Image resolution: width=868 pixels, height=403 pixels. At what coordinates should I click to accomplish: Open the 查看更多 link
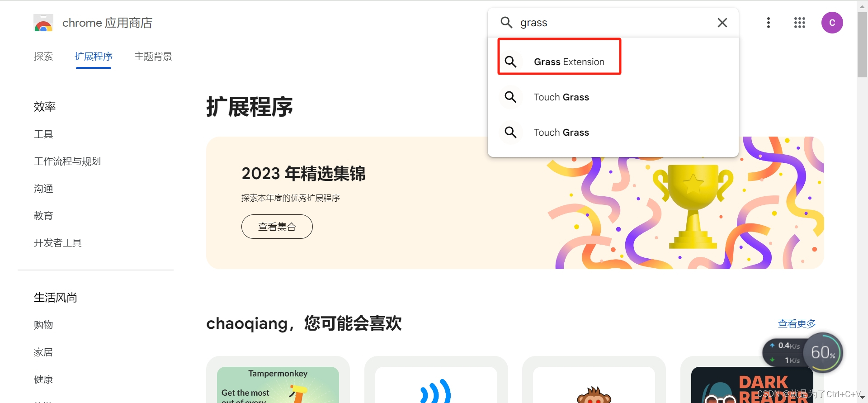pyautogui.click(x=797, y=323)
